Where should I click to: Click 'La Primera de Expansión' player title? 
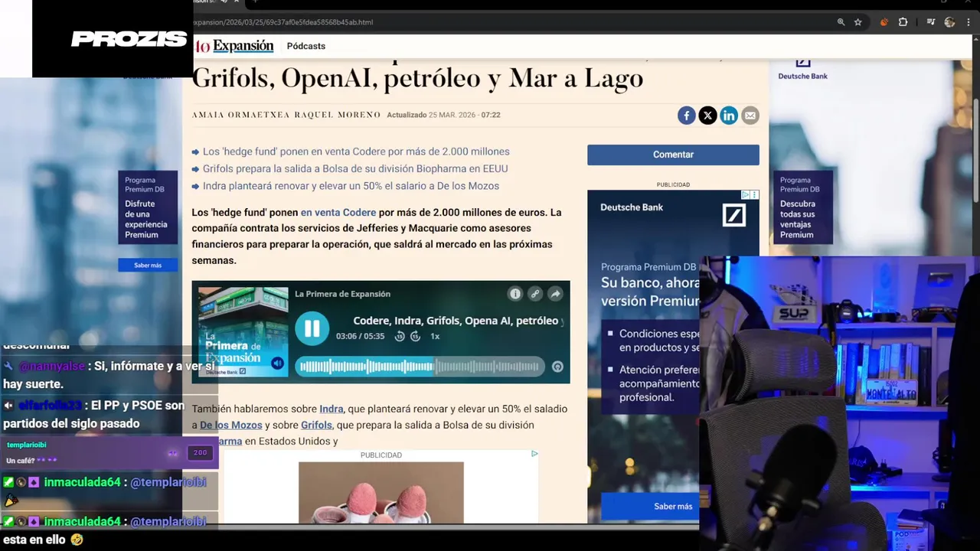342,294
